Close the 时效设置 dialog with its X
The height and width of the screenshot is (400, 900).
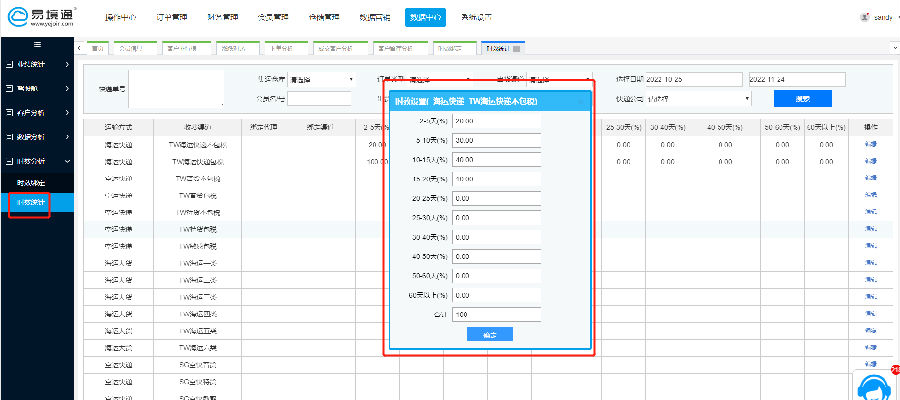[x=581, y=102]
